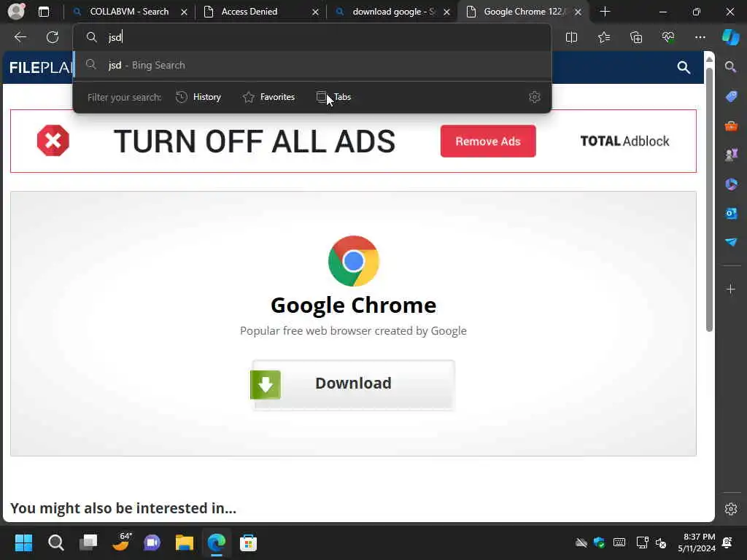Image resolution: width=747 pixels, height=560 pixels.
Task: Click Microsoft Edge taskbar icon
Action: (216, 542)
